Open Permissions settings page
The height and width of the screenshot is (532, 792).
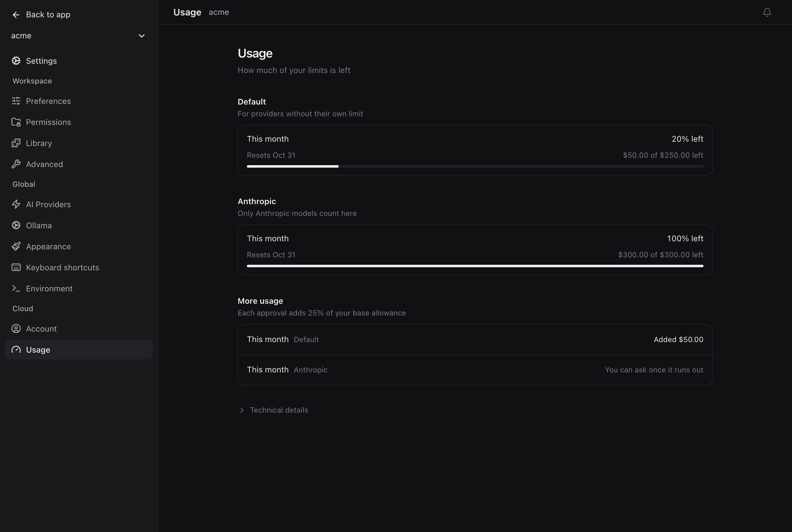(79, 122)
